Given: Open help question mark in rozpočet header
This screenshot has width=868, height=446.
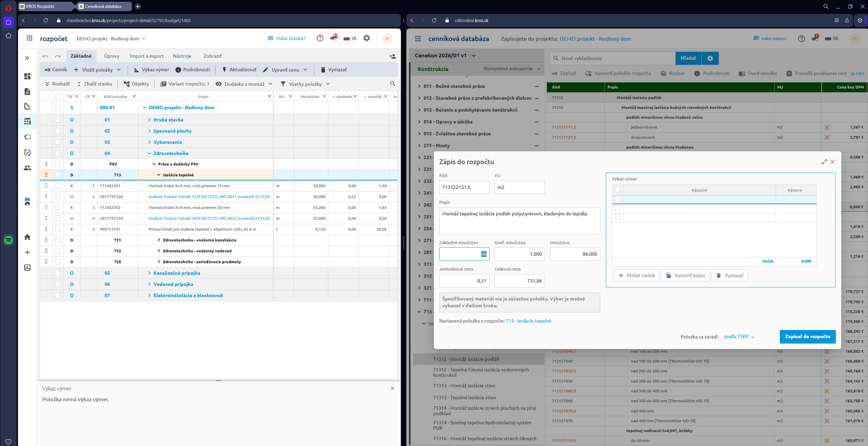Looking at the screenshot, I should pos(320,38).
